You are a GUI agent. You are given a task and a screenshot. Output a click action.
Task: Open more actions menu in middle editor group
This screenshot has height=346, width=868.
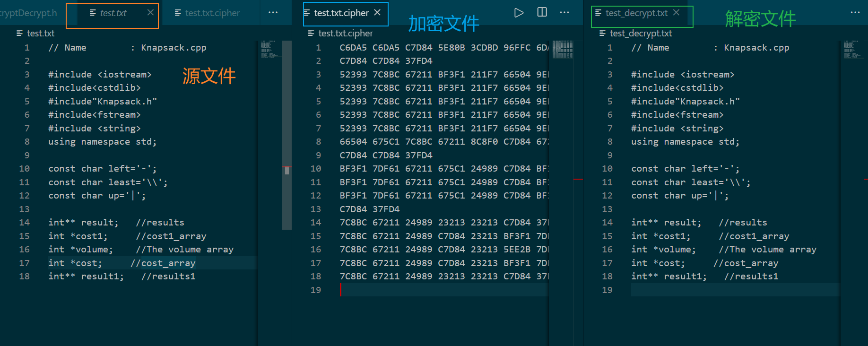(x=564, y=12)
